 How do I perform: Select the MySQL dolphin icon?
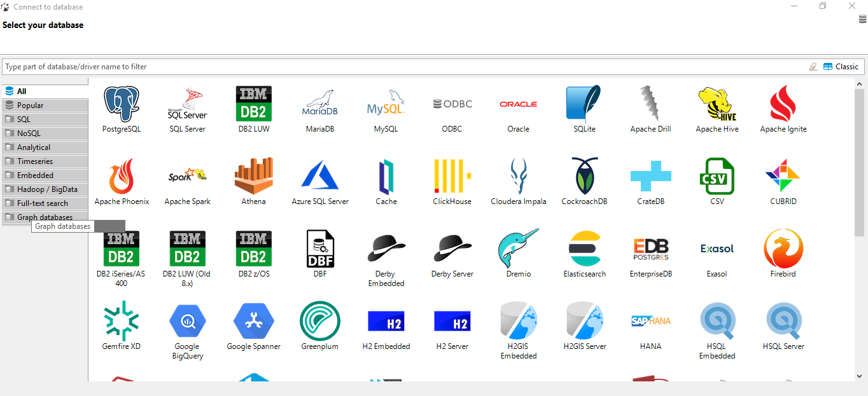click(386, 104)
